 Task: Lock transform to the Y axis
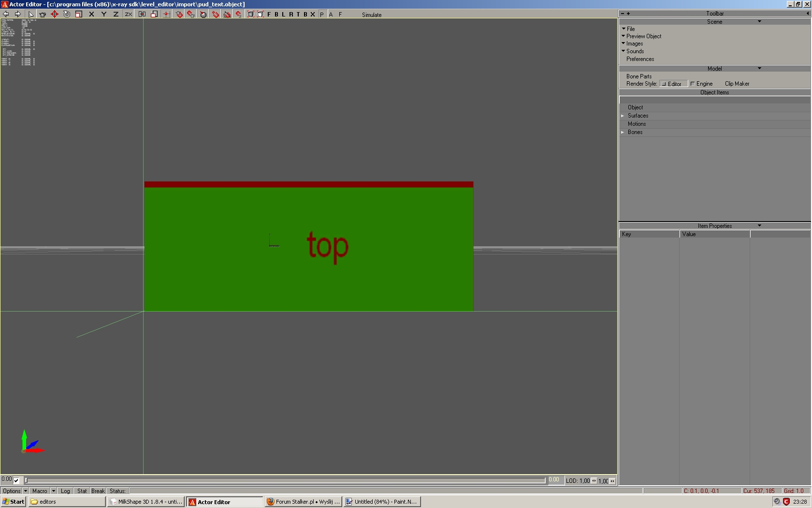point(103,15)
